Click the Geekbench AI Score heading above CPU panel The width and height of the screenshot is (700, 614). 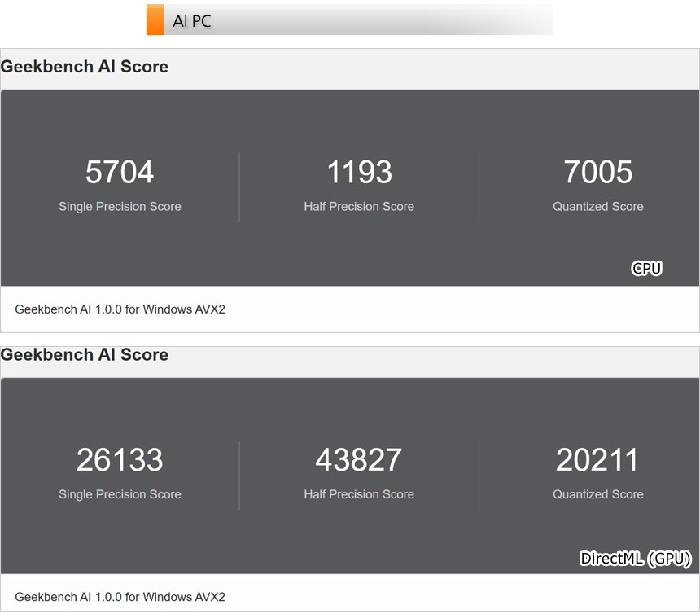(x=85, y=67)
